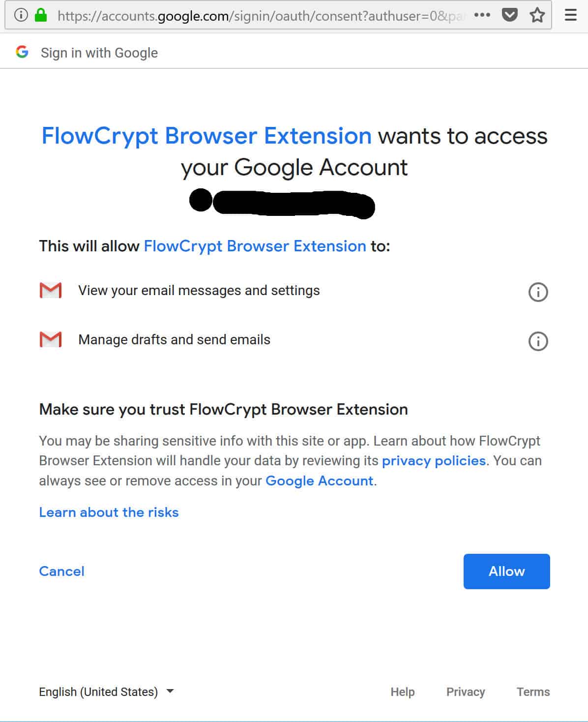Click Gmail icon beside View your email messages
Image resolution: width=588 pixels, height=722 pixels.
[x=51, y=291]
